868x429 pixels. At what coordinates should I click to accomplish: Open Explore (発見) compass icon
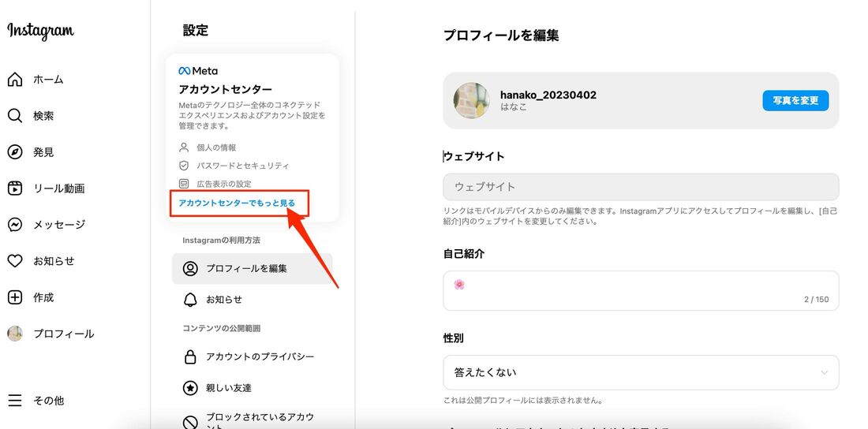tap(15, 151)
